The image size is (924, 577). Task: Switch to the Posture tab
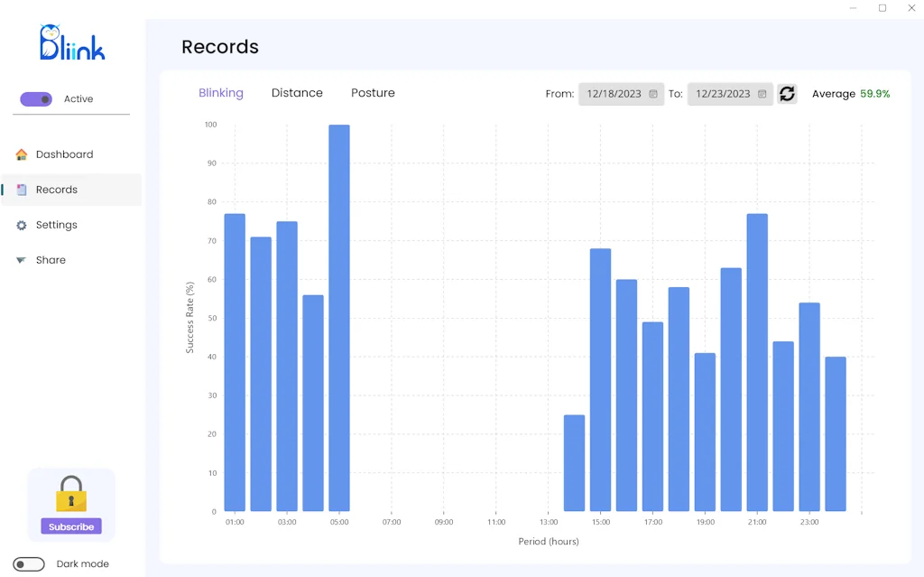point(373,93)
